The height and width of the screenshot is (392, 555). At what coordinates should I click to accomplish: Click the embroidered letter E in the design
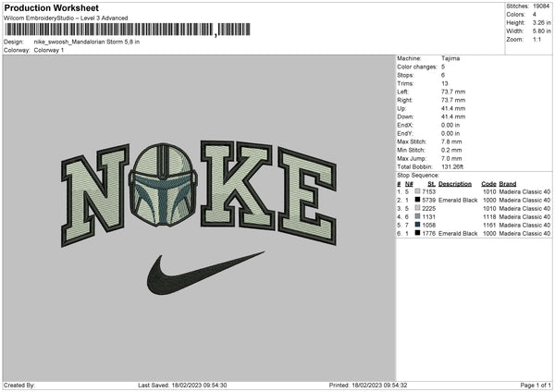click(307, 196)
